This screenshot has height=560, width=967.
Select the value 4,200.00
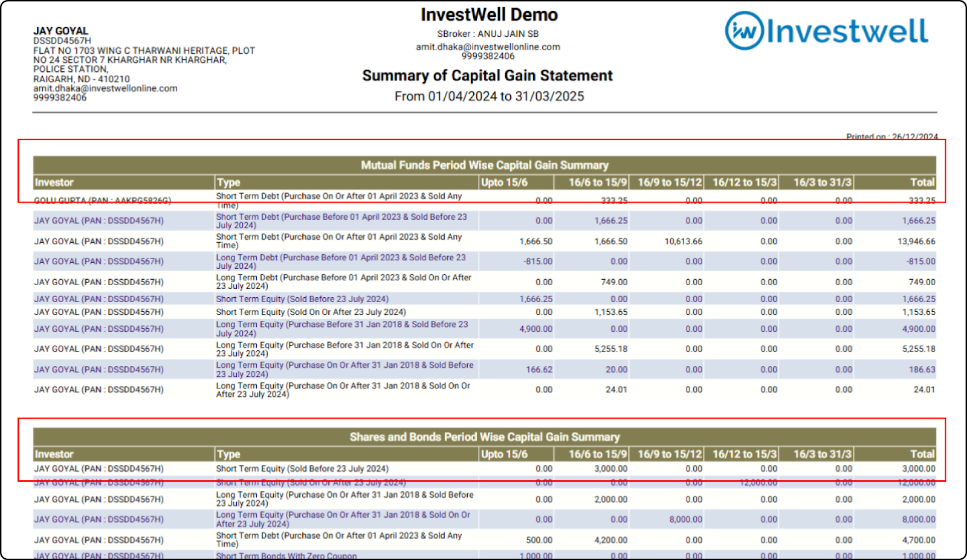(x=610, y=540)
